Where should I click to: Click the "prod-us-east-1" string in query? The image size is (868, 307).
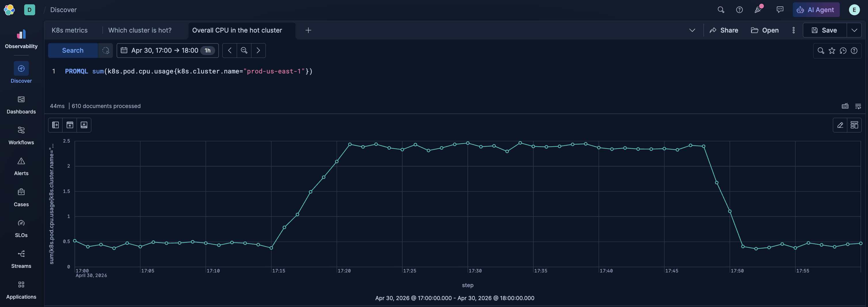[x=274, y=71]
